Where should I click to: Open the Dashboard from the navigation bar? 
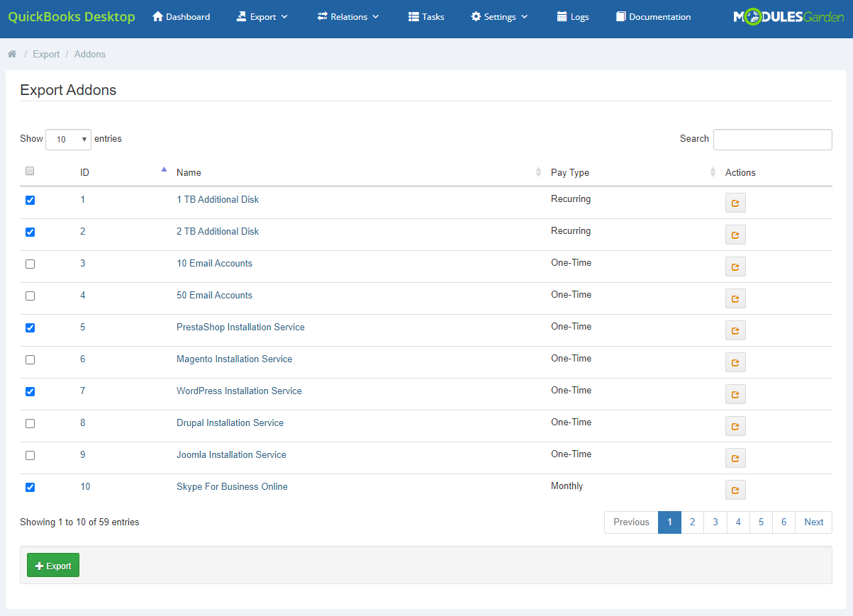pyautogui.click(x=181, y=16)
